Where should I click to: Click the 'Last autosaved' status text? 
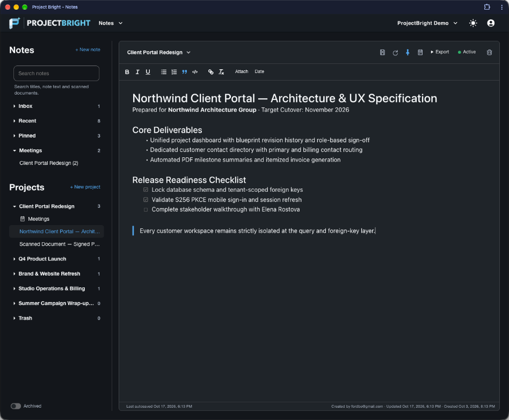(x=159, y=407)
